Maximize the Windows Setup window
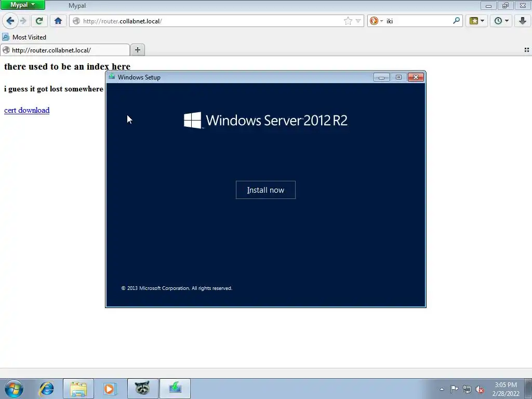Viewport: 532px width, 399px height. [x=398, y=77]
